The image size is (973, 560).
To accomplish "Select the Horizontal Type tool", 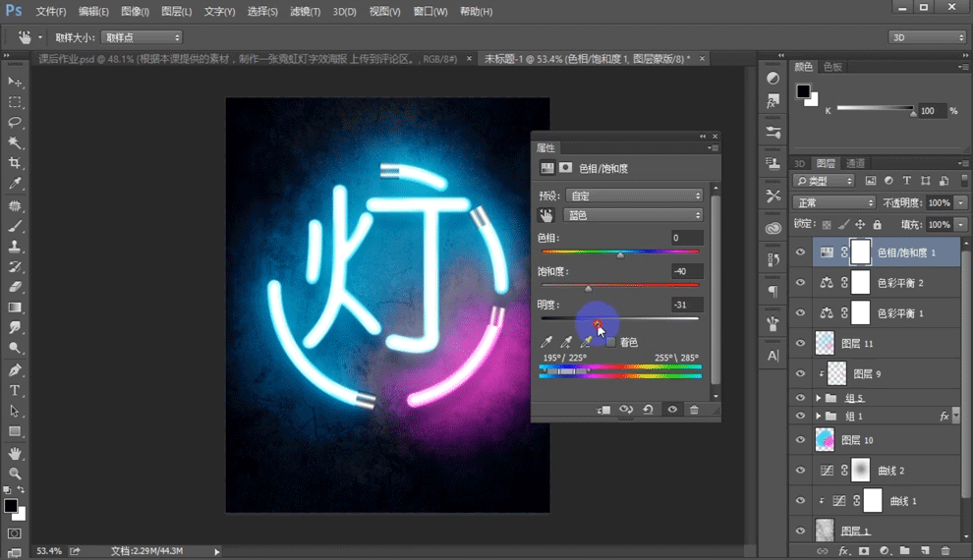I will [x=15, y=390].
